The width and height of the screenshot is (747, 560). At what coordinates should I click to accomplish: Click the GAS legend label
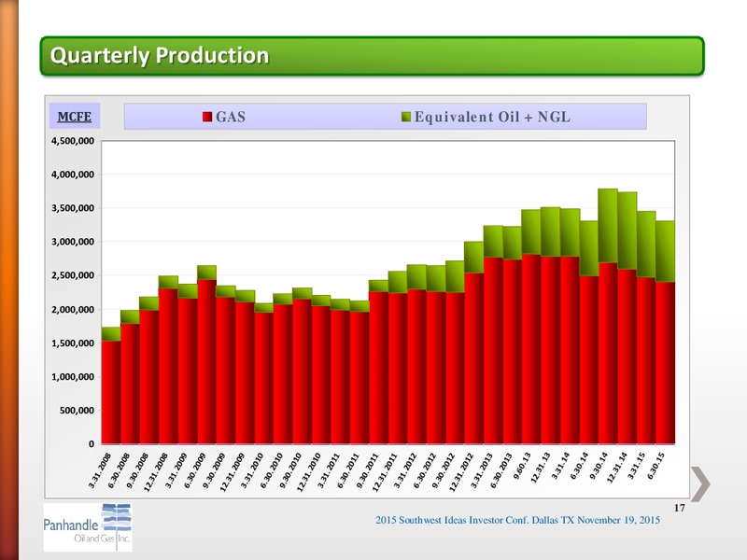tap(231, 117)
